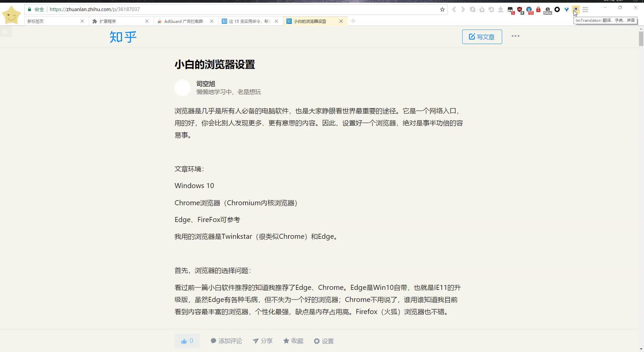Click the 知乎 logo
The image size is (644, 352).
tap(123, 37)
